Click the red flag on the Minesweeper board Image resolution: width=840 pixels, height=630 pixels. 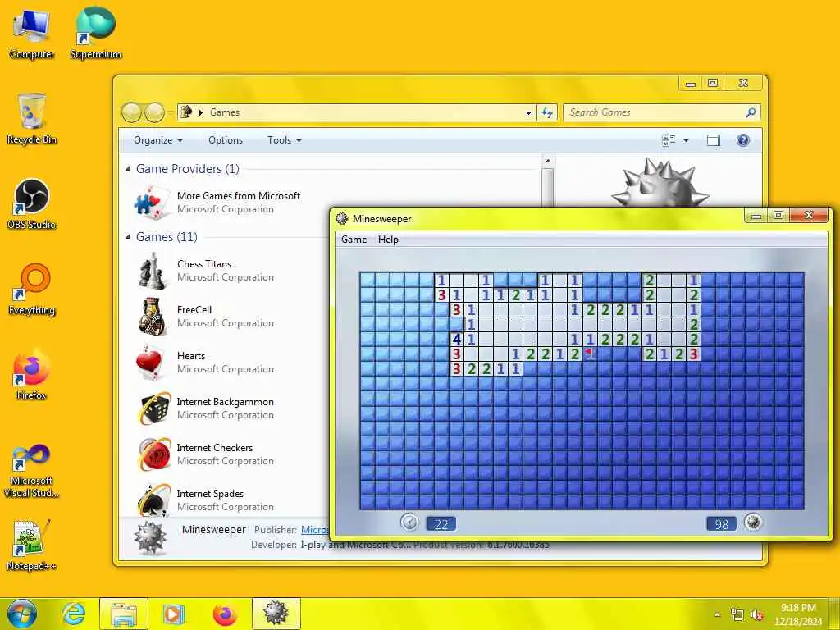[x=590, y=354]
